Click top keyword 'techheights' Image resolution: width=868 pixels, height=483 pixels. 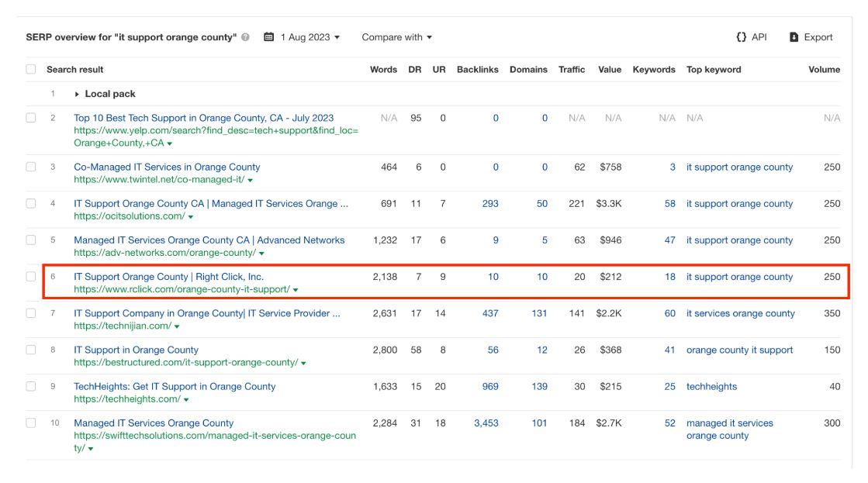pyautogui.click(x=711, y=387)
